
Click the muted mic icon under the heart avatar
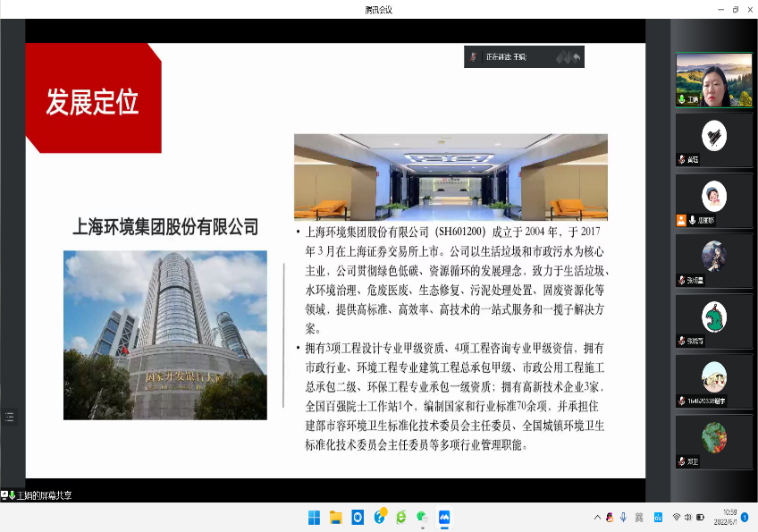pos(682,159)
